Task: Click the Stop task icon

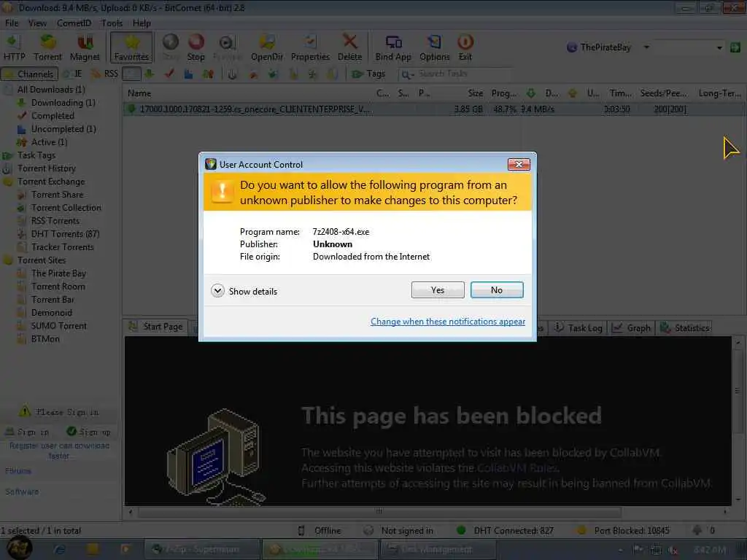Action: click(196, 47)
